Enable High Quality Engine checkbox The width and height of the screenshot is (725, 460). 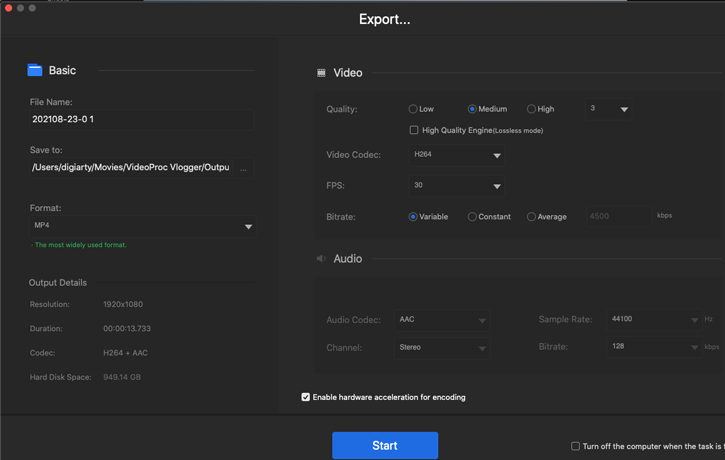[x=414, y=130]
